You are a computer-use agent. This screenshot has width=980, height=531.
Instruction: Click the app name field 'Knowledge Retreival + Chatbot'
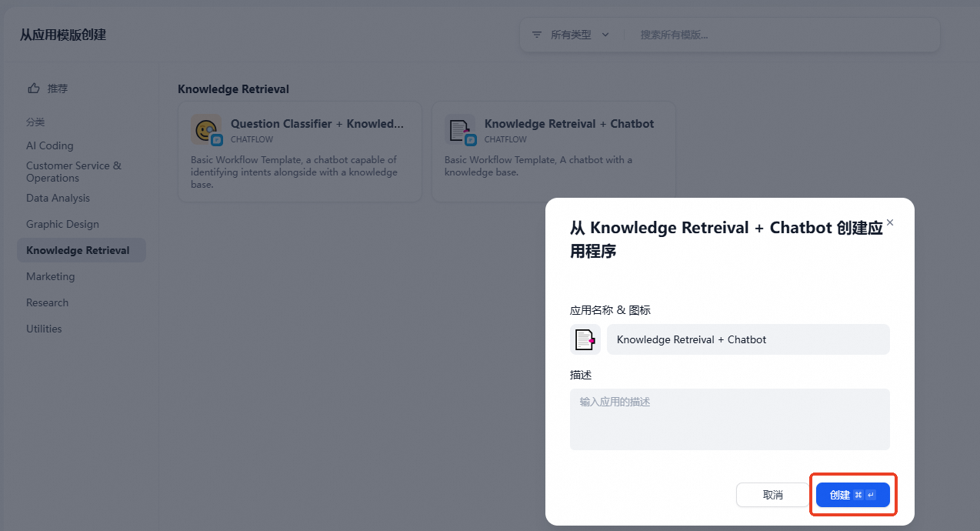pyautogui.click(x=748, y=339)
